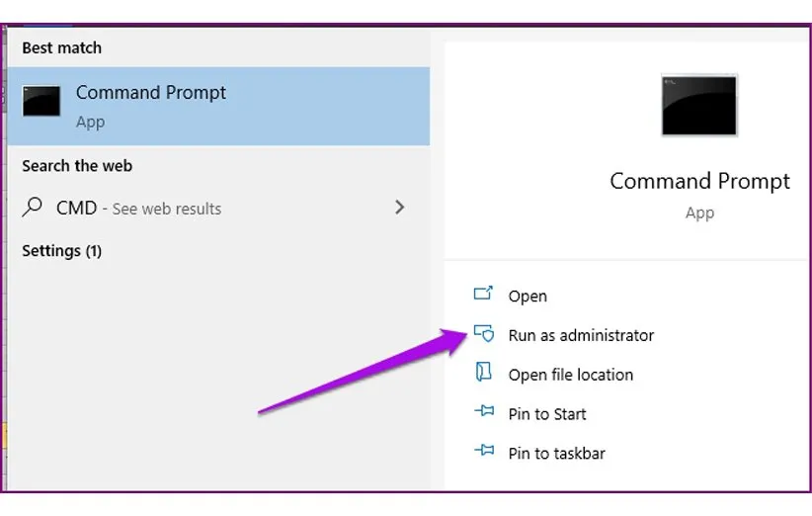Choose Run as administrator option
812x516 pixels.
coord(581,335)
